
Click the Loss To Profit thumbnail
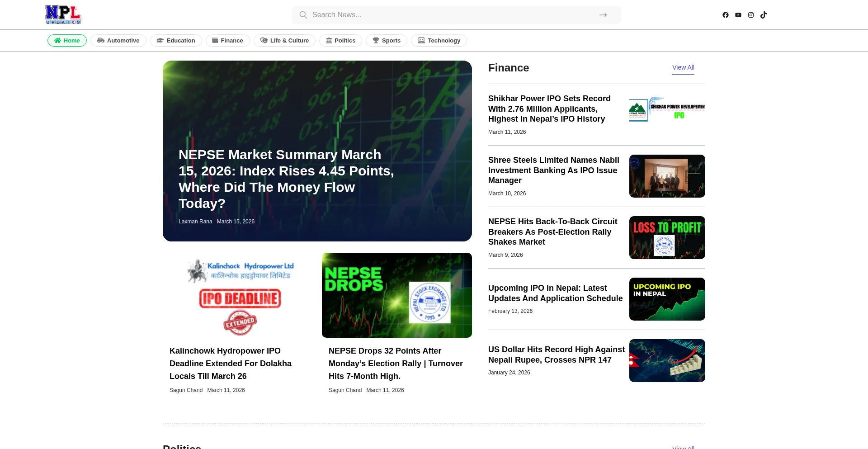click(x=667, y=238)
